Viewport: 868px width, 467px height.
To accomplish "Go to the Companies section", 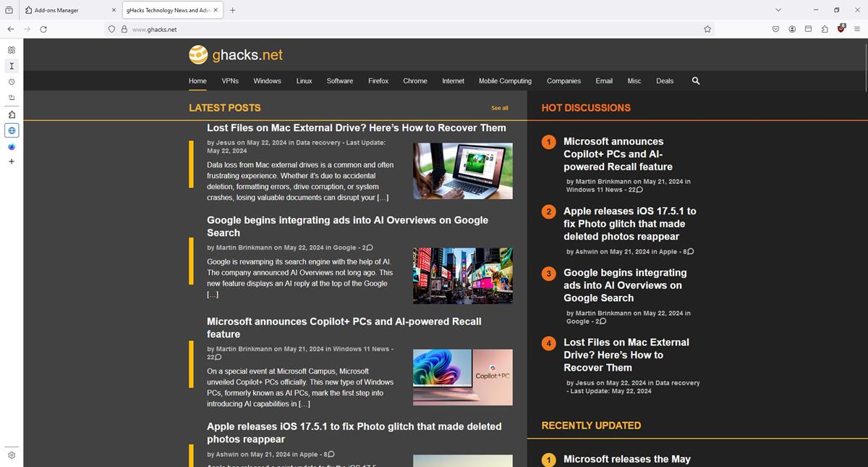I will tap(563, 81).
